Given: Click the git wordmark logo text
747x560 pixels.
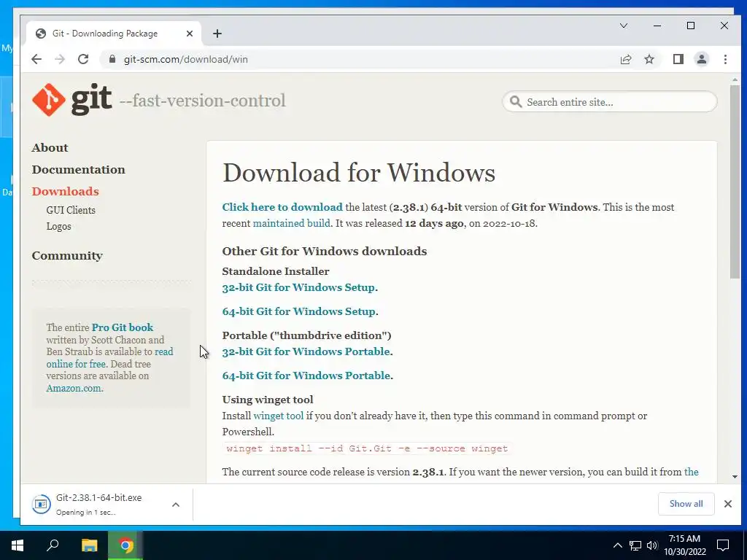Looking at the screenshot, I should (x=91, y=99).
